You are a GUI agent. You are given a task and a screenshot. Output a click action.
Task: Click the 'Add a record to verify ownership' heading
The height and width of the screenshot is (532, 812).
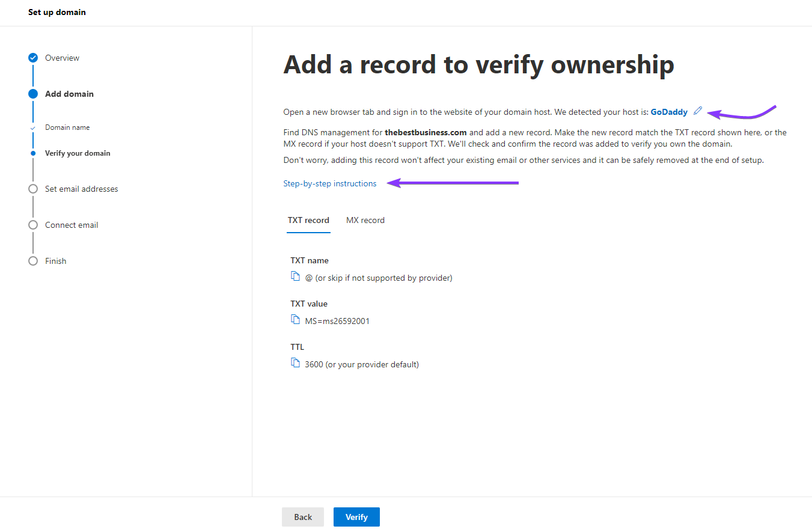pos(478,64)
